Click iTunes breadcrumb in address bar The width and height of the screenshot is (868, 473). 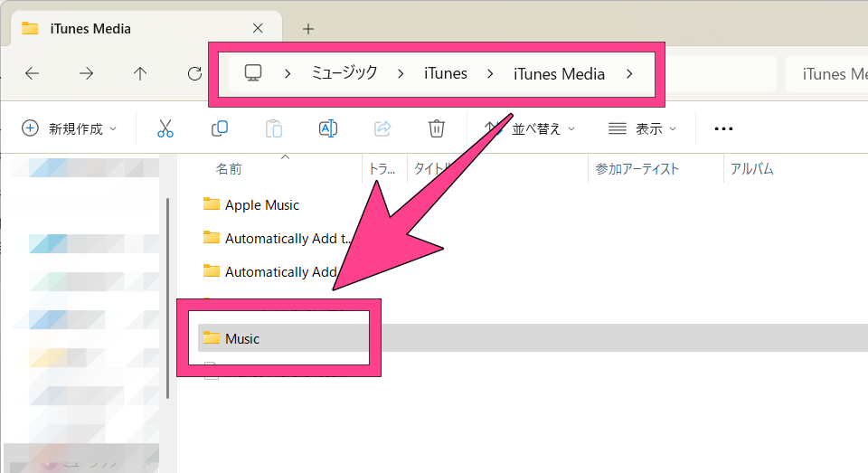click(x=446, y=73)
